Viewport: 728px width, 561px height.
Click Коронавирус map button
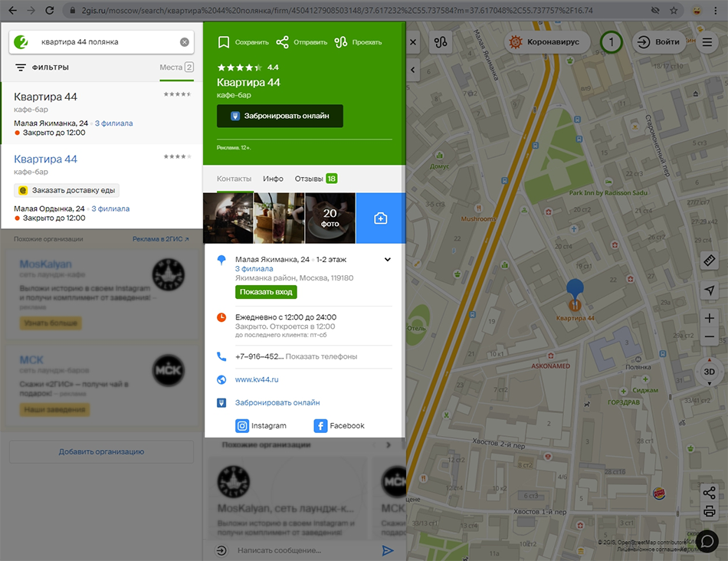point(547,42)
